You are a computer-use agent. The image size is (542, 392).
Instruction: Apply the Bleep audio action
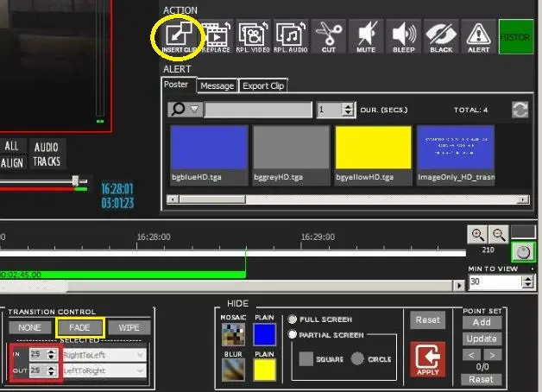point(404,36)
